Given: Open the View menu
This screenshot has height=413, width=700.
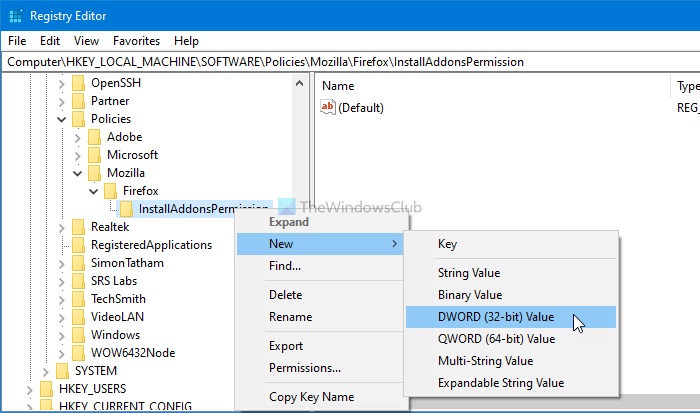Looking at the screenshot, I should (x=86, y=41).
